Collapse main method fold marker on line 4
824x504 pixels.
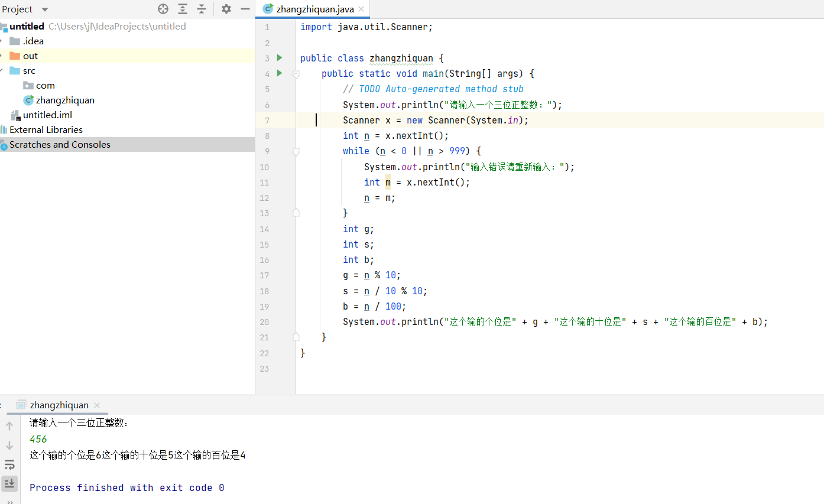pyautogui.click(x=296, y=74)
